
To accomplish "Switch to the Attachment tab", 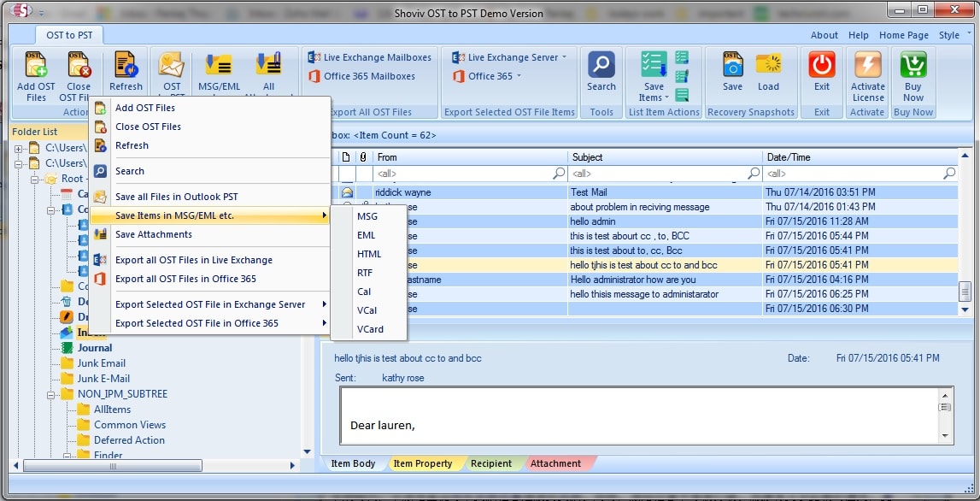I will [555, 463].
